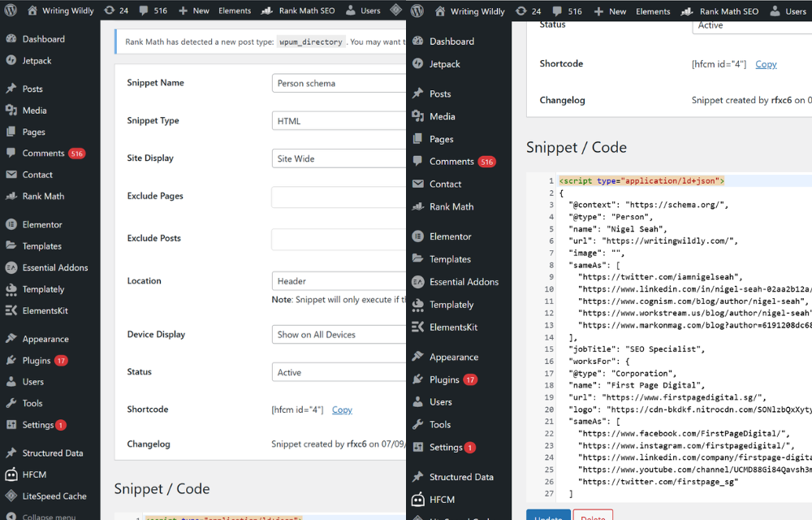
Task: Change Site Display from Site Wide
Action: click(339, 158)
